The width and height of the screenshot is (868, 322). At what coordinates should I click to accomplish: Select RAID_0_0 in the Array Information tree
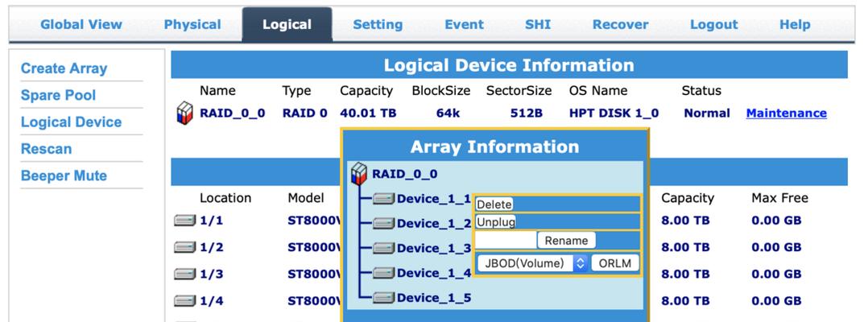click(405, 174)
